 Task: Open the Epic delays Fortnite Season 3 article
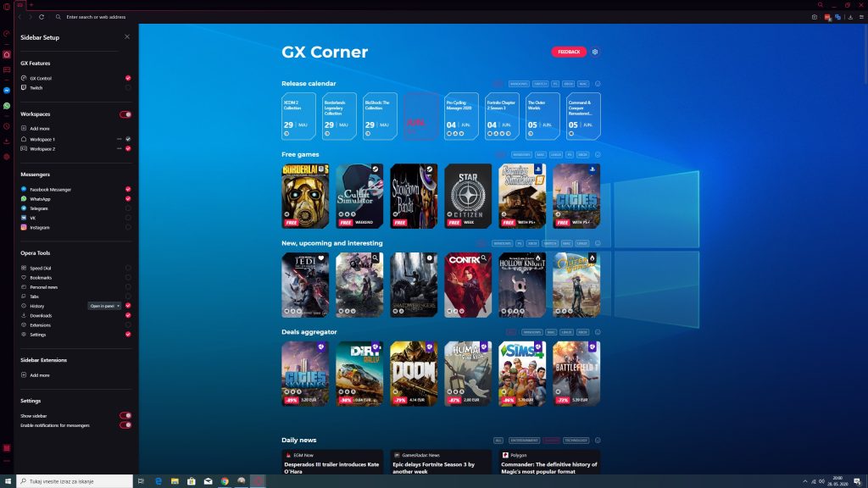[441, 462]
